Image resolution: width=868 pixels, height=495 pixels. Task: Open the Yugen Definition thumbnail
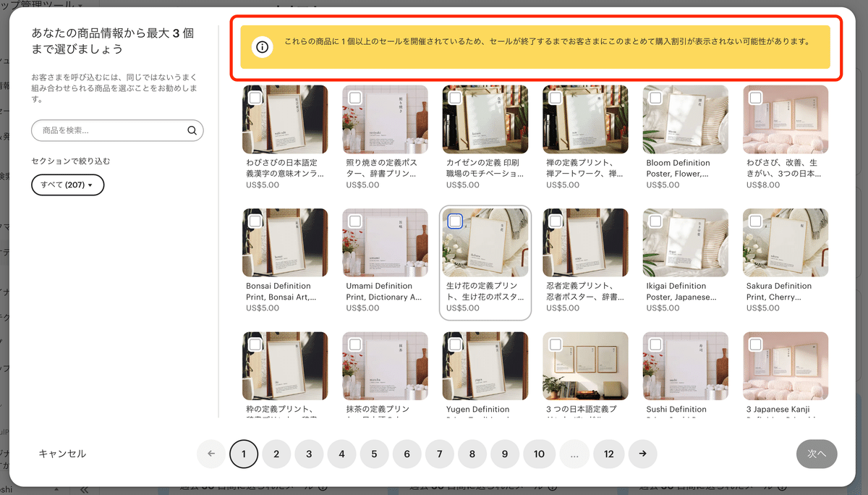485,365
